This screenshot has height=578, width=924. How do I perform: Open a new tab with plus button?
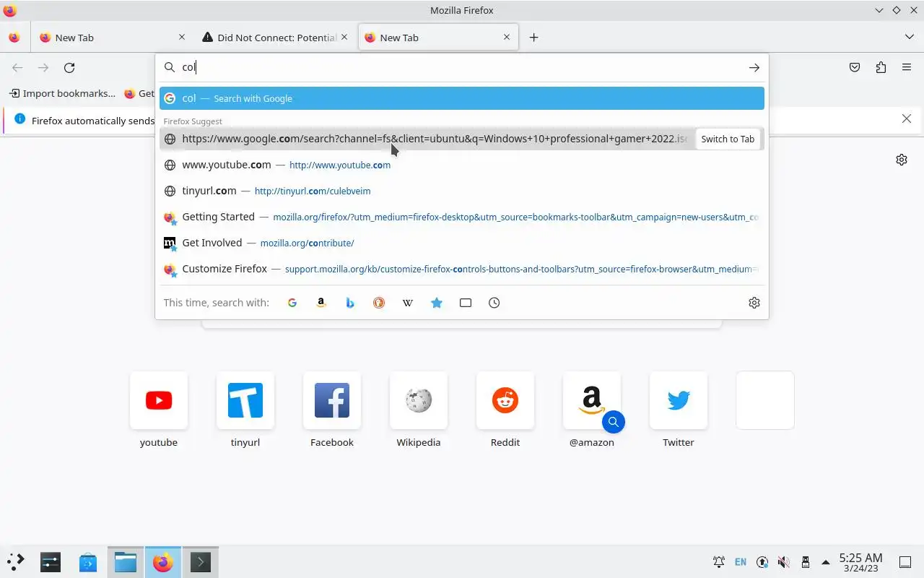(x=533, y=38)
